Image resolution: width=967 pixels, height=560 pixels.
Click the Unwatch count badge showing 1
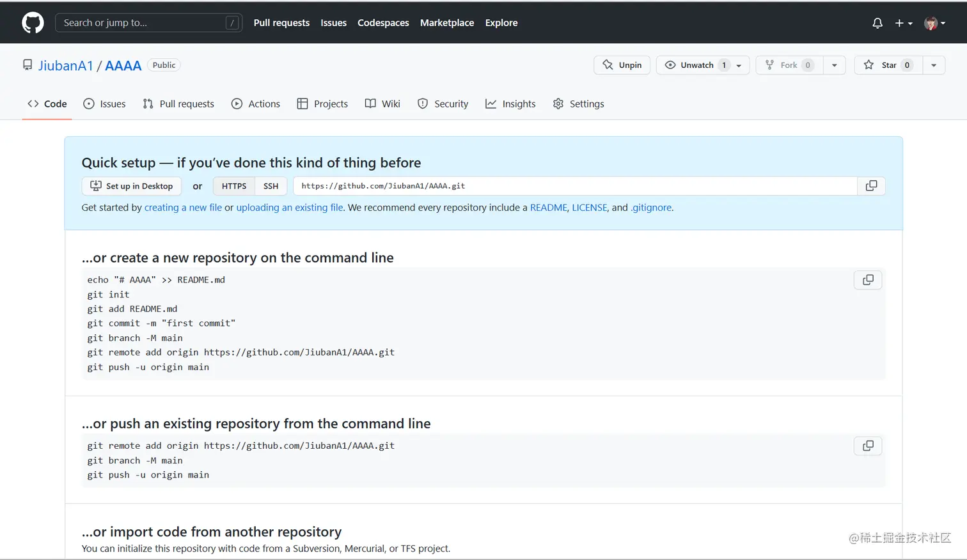click(x=724, y=65)
